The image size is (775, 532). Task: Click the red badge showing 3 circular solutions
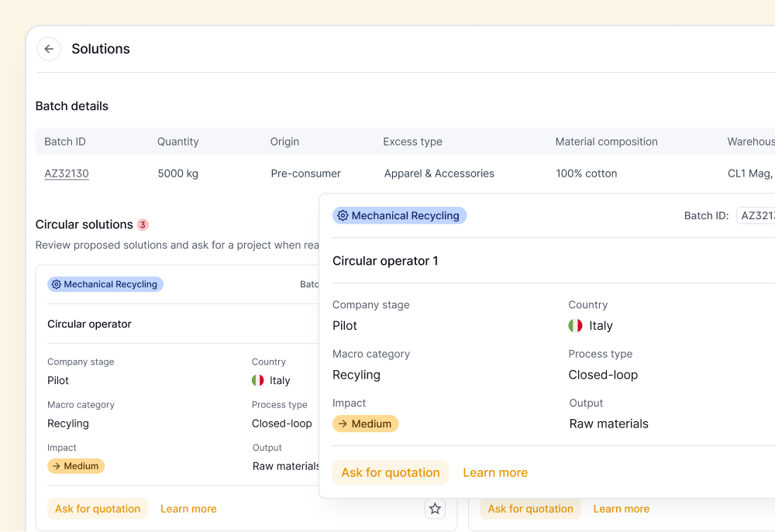point(143,224)
